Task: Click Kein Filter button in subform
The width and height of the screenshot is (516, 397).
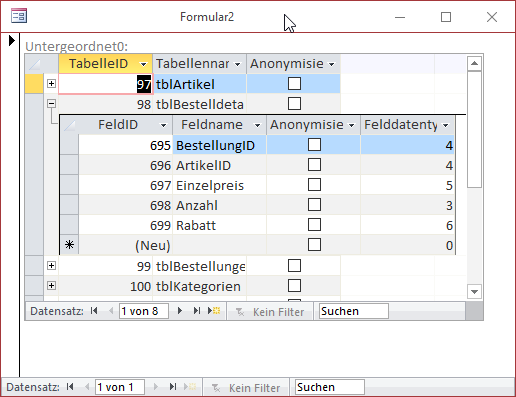Action: click(270, 312)
